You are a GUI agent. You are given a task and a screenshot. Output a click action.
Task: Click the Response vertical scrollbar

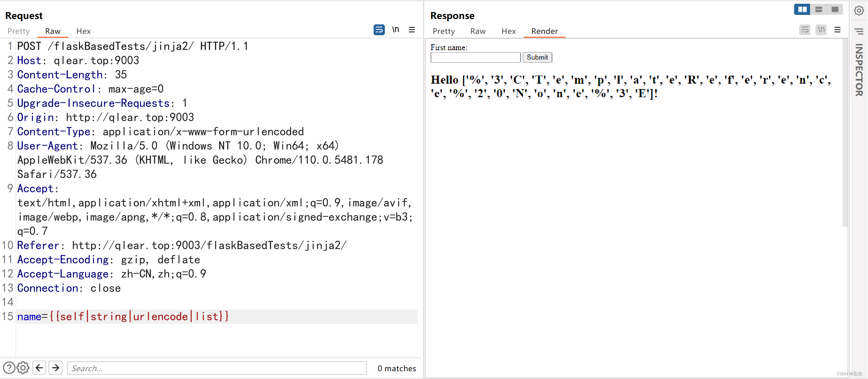tap(845, 133)
